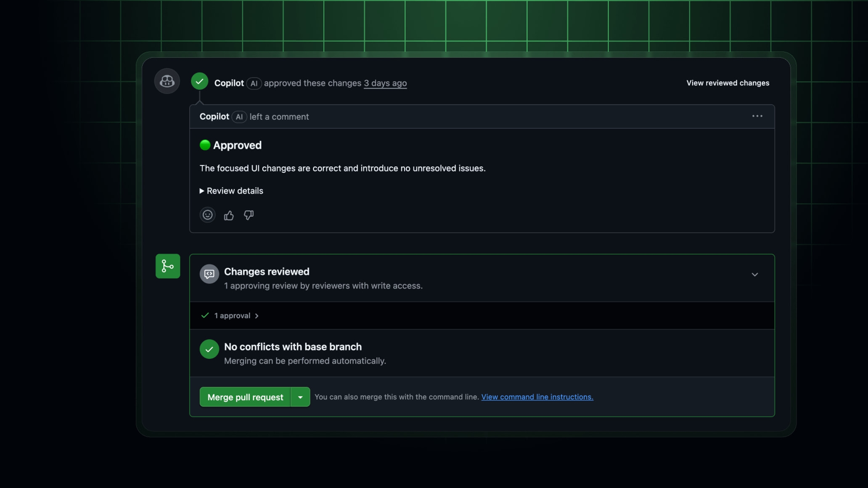Screen dimensions: 868x488
Task: Open the comment's three-dot options menu
Action: 757,116
